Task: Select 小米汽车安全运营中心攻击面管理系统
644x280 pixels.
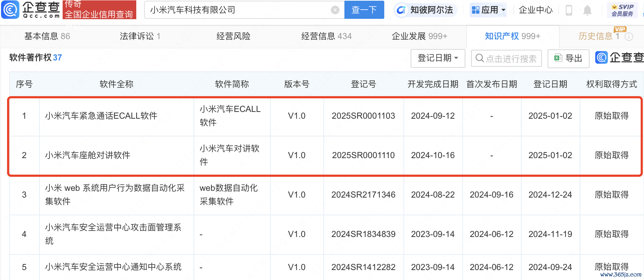Action: point(113,234)
